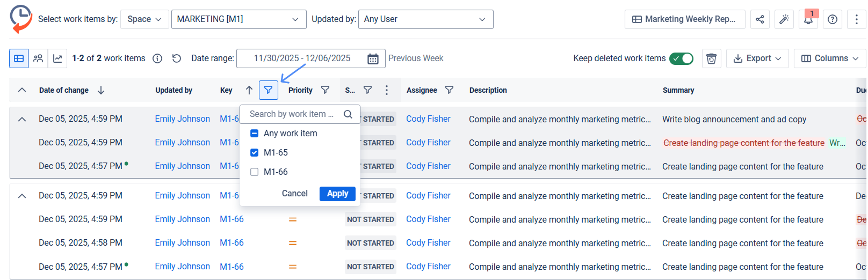868x280 pixels.
Task: Open the magic wand tool
Action: point(784,19)
